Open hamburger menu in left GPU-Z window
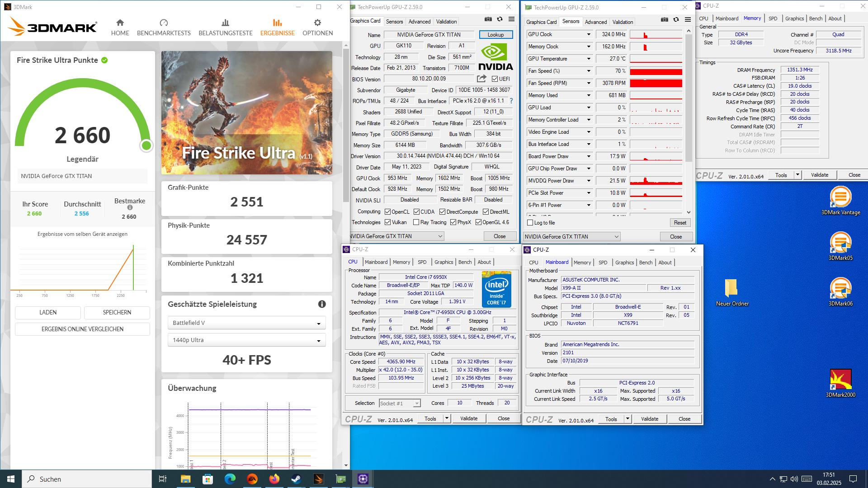868x488 pixels. click(x=511, y=19)
